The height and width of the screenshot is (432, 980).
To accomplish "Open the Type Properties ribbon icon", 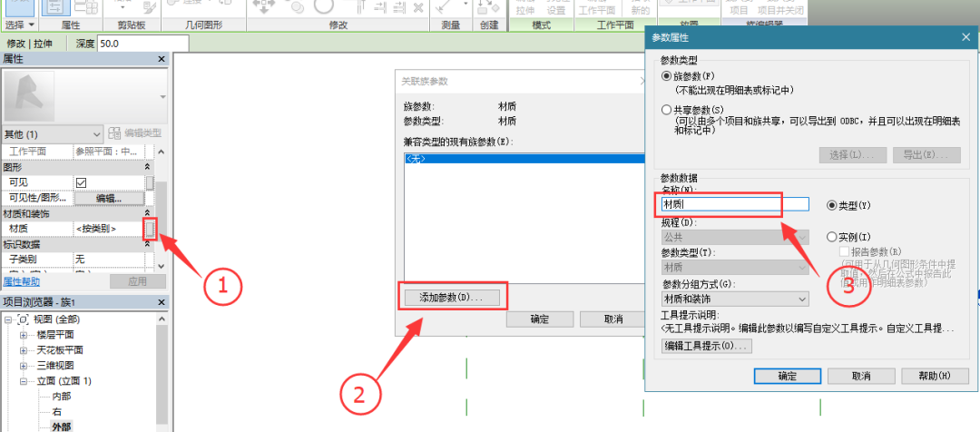I will (x=85, y=7).
